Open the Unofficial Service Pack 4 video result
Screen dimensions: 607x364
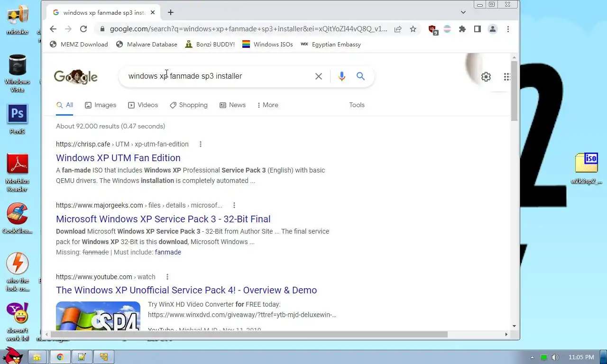(x=186, y=290)
